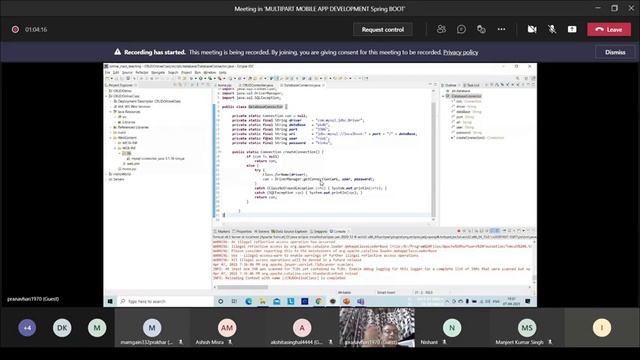Viewport: 640px width, 360px height.
Task: Open the reactions and raise hand menu
Action: [x=481, y=29]
